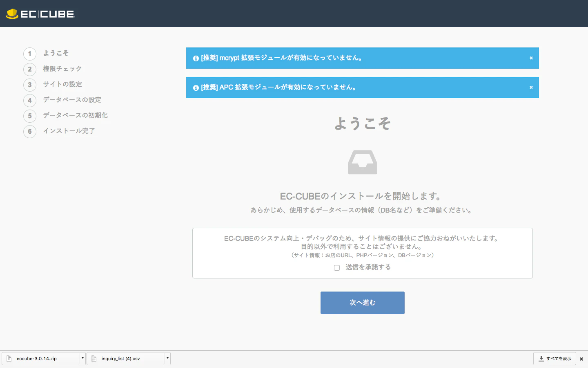Screen dimensions: 588x368
Task: Select step 2 circle 権限チェック
Action: coord(30,70)
